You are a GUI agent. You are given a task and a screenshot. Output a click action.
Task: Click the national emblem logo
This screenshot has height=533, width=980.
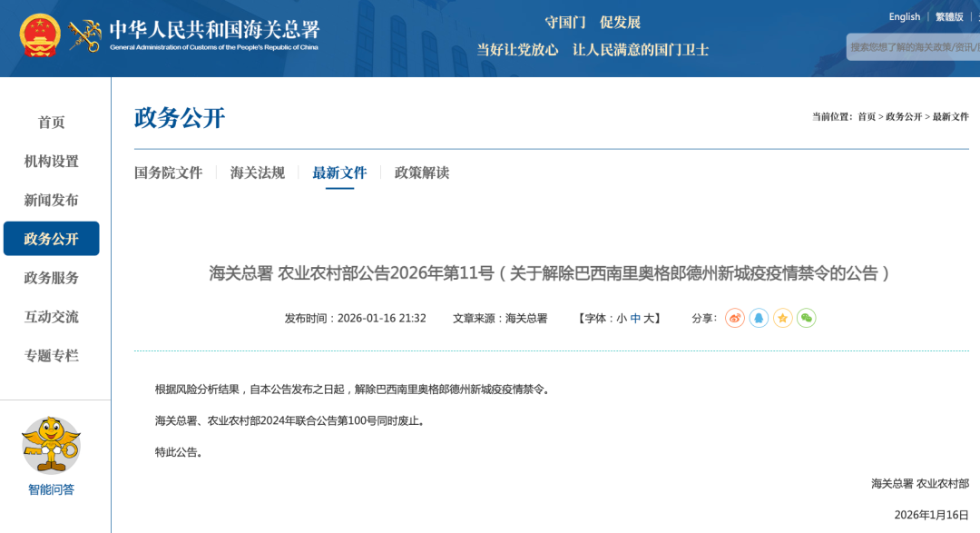[40, 35]
